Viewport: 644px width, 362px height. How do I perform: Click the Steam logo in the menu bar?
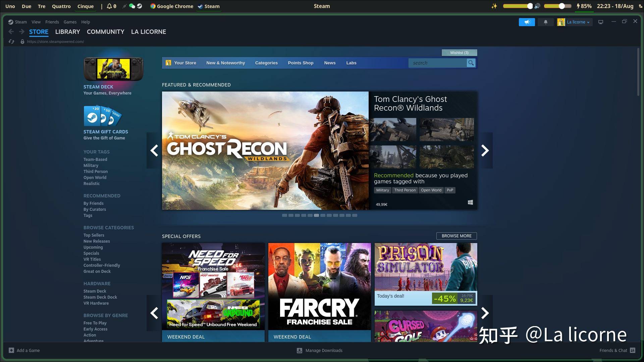tap(11, 22)
